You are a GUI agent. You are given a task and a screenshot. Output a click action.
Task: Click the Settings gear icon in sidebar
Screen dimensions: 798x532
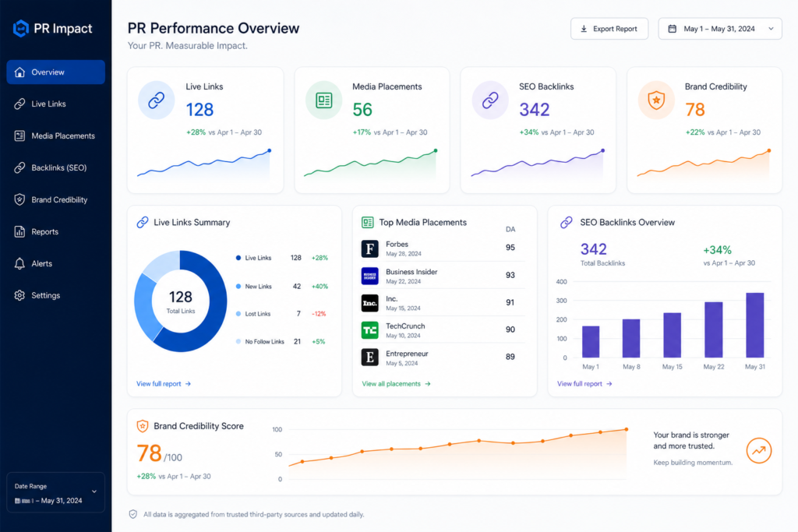[x=19, y=295]
